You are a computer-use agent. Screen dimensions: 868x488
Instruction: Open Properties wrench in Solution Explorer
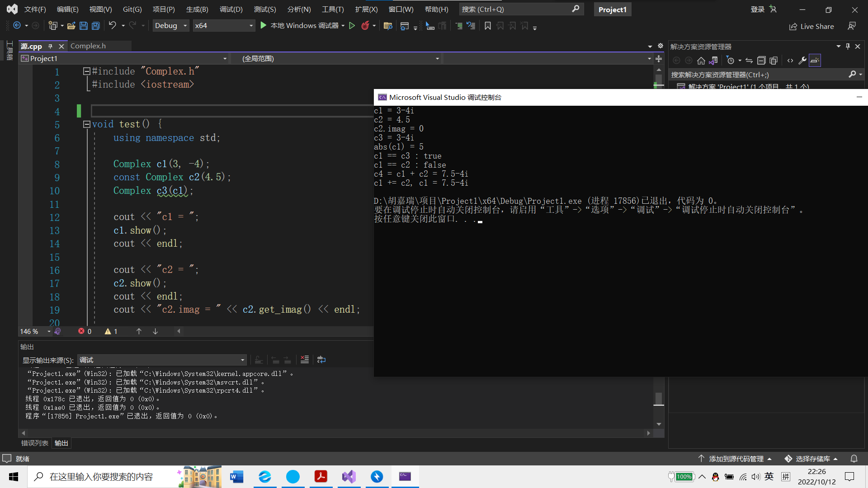coord(802,61)
